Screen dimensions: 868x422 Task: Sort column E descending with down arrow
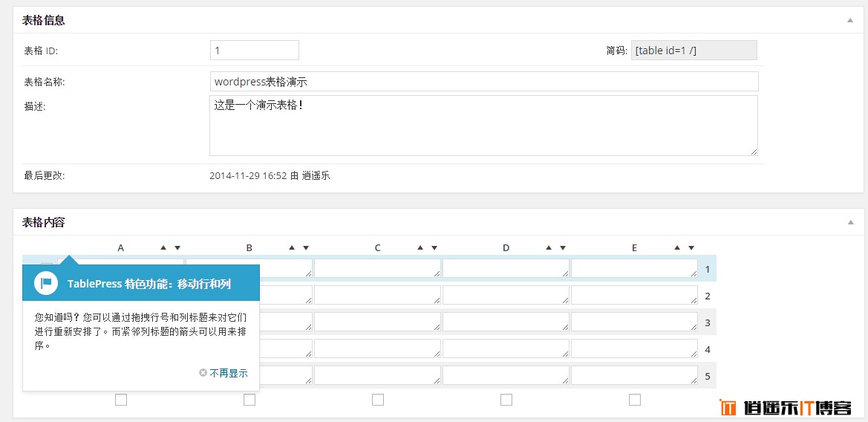pos(691,247)
